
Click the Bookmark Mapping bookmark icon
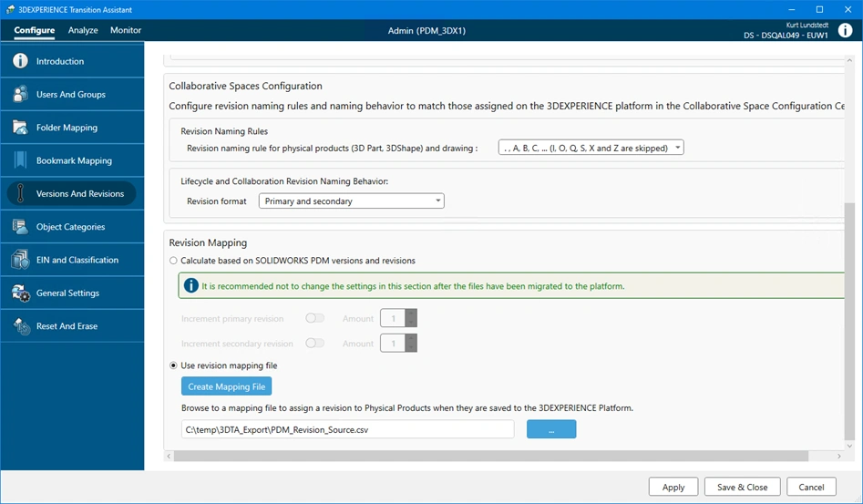[x=20, y=160]
